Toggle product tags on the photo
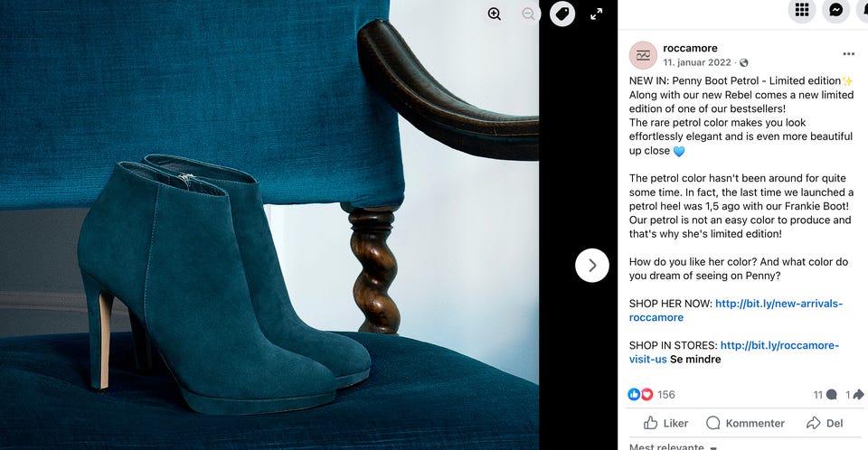Image resolution: width=868 pixels, height=450 pixels. (562, 14)
